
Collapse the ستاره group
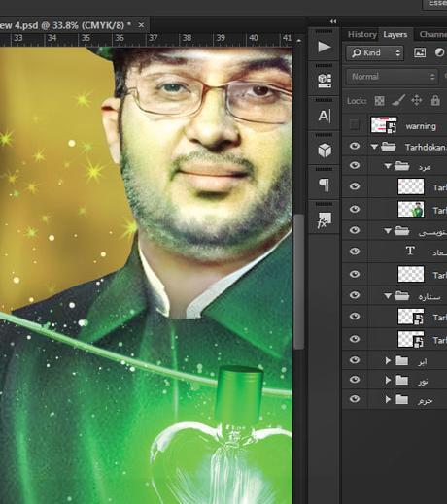click(388, 296)
